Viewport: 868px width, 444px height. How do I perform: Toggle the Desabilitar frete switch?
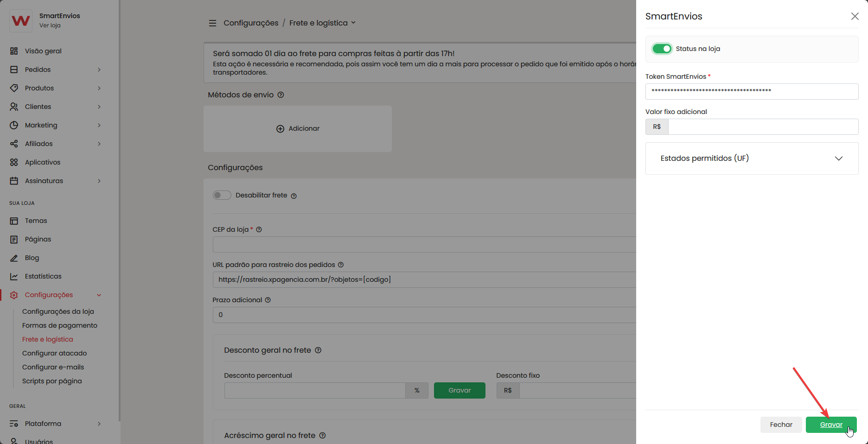tap(222, 195)
